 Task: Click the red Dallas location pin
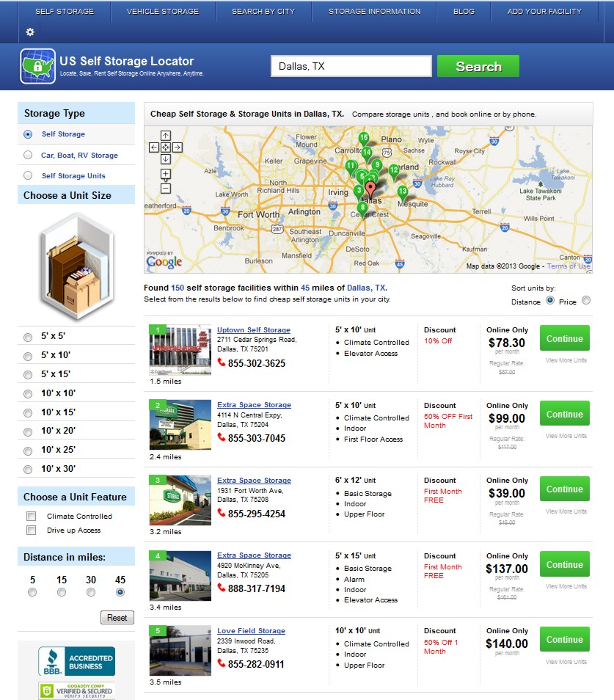pos(370,189)
